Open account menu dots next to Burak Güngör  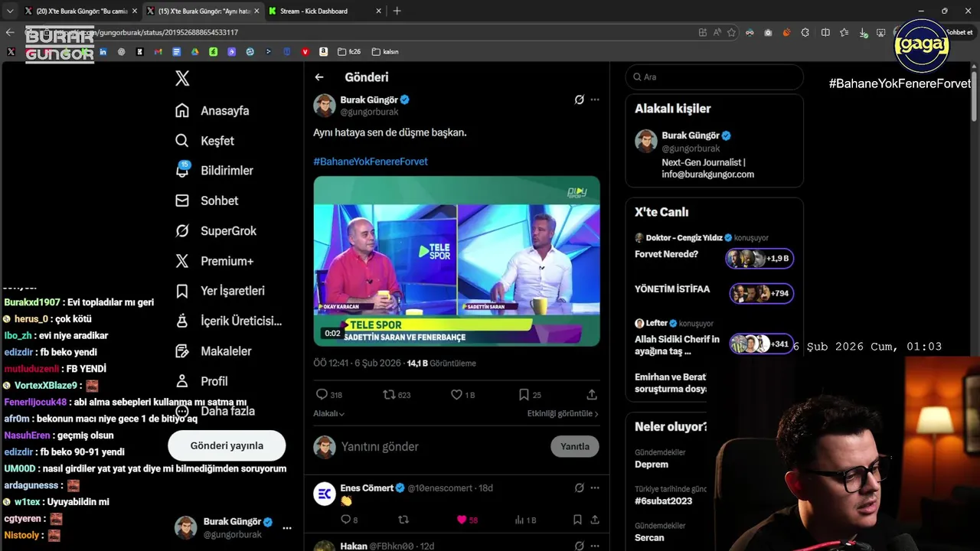pyautogui.click(x=287, y=528)
